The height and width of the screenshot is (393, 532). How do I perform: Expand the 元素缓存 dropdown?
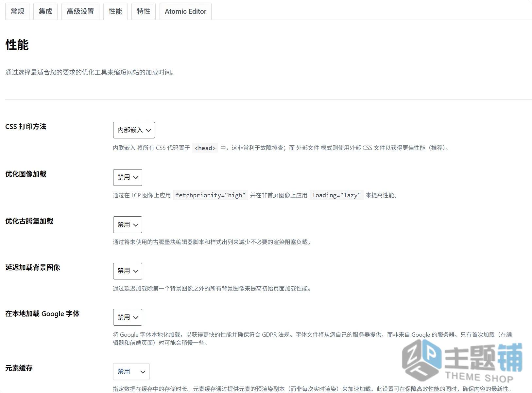(x=131, y=371)
